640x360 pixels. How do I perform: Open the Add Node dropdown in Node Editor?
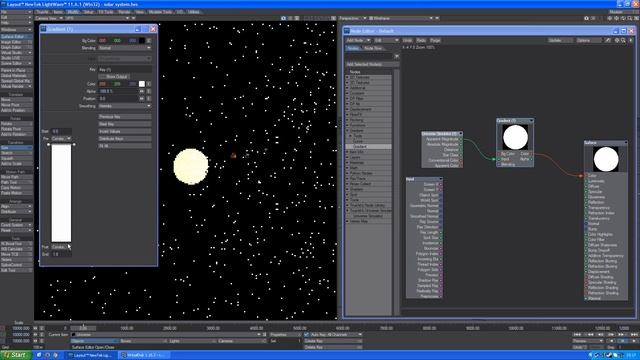pos(358,40)
